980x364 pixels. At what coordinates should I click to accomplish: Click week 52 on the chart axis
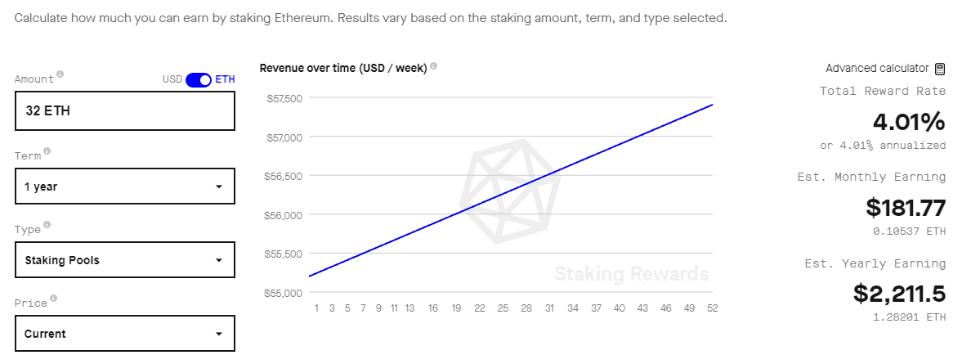(712, 308)
